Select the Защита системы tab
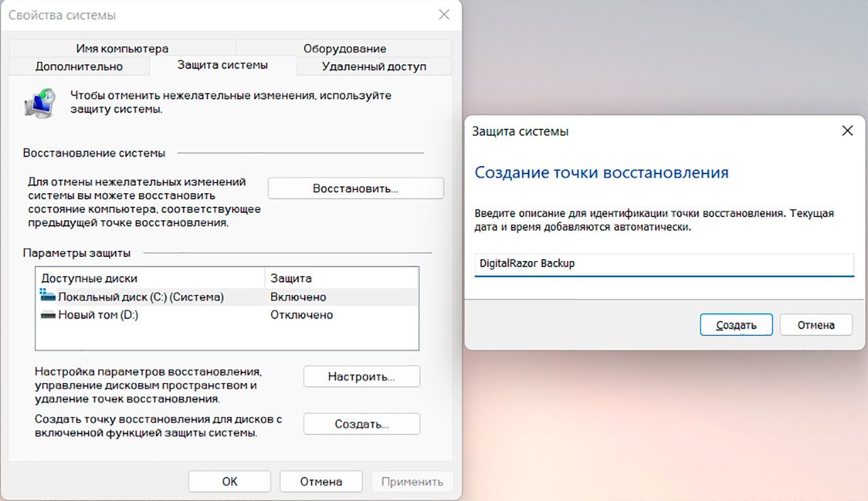The image size is (868, 501). pos(222,65)
